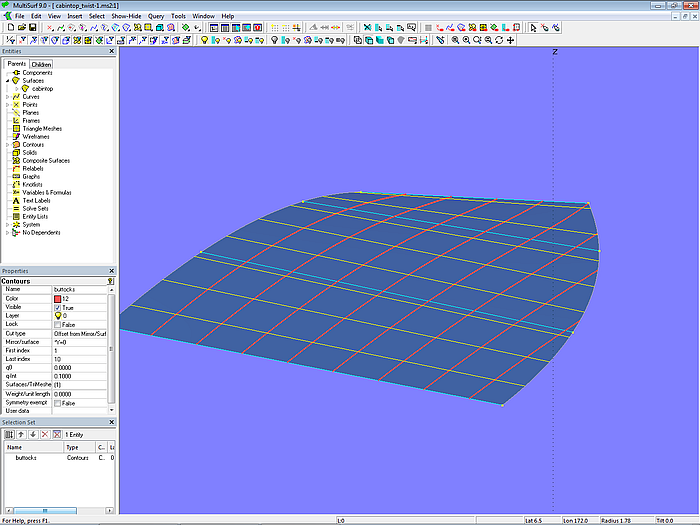Click red X icon in Selection Set
This screenshot has height=525, width=700.
[44, 434]
